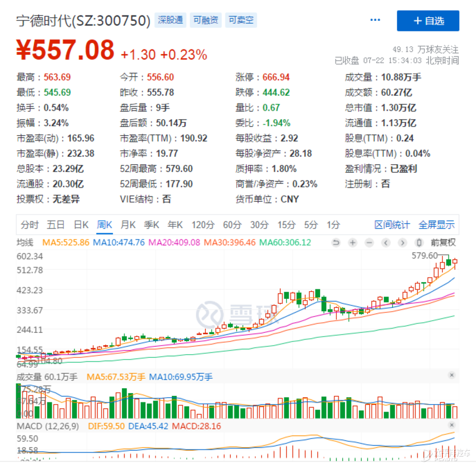Click the 涨停 value 666.94
This screenshot has height=468, width=476.
[x=276, y=77]
